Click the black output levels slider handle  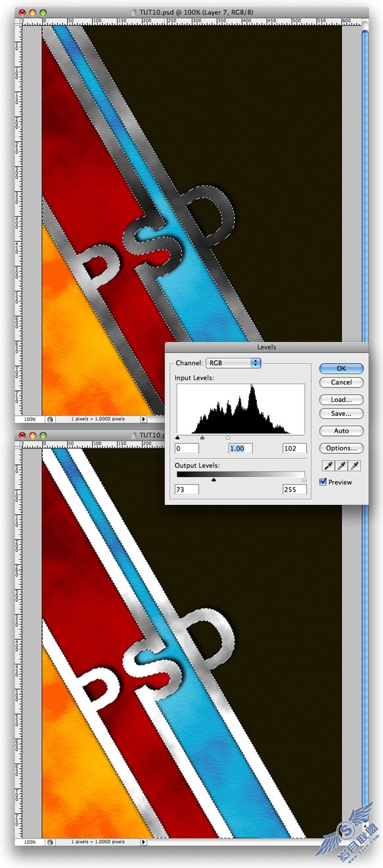(x=214, y=480)
